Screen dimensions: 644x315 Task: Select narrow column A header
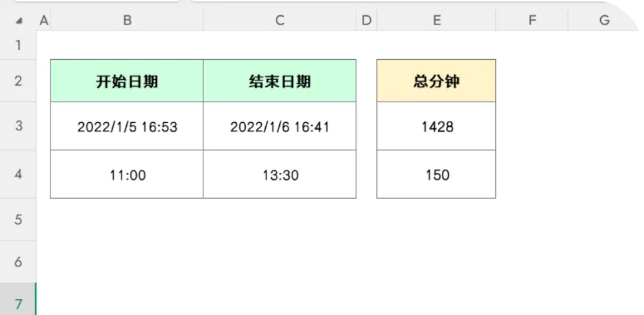pyautogui.click(x=44, y=20)
